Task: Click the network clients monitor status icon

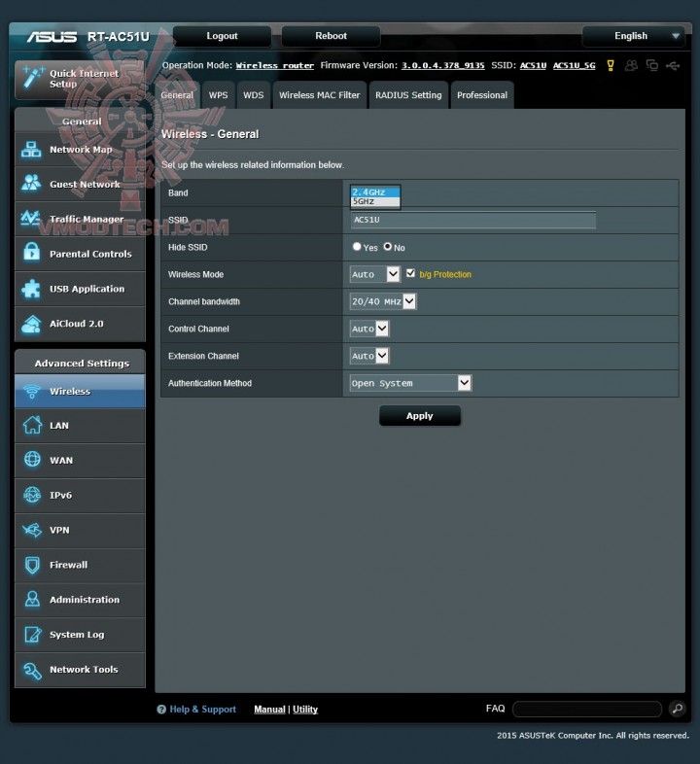Action: [651, 65]
